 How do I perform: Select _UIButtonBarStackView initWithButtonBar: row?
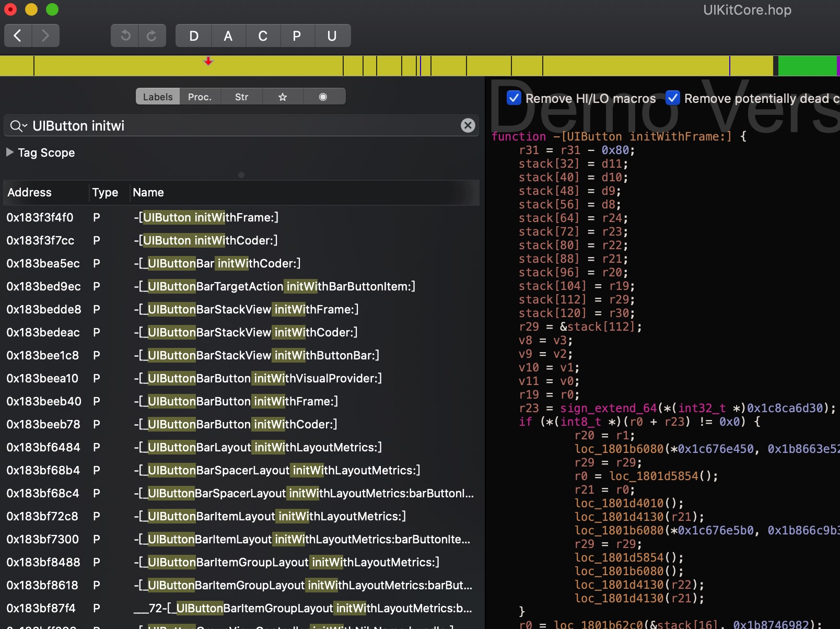240,355
